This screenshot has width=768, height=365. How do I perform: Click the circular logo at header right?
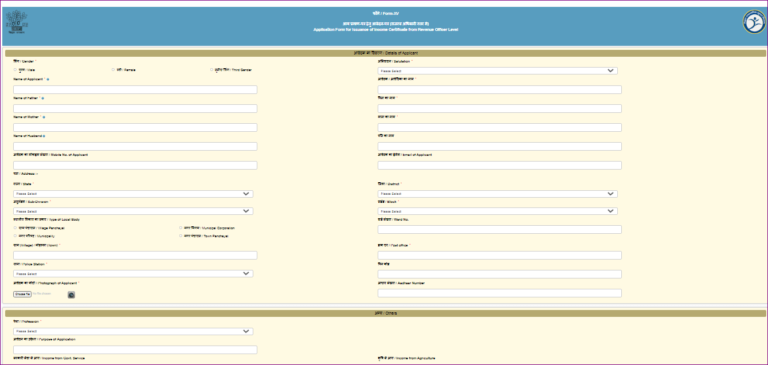coord(754,22)
